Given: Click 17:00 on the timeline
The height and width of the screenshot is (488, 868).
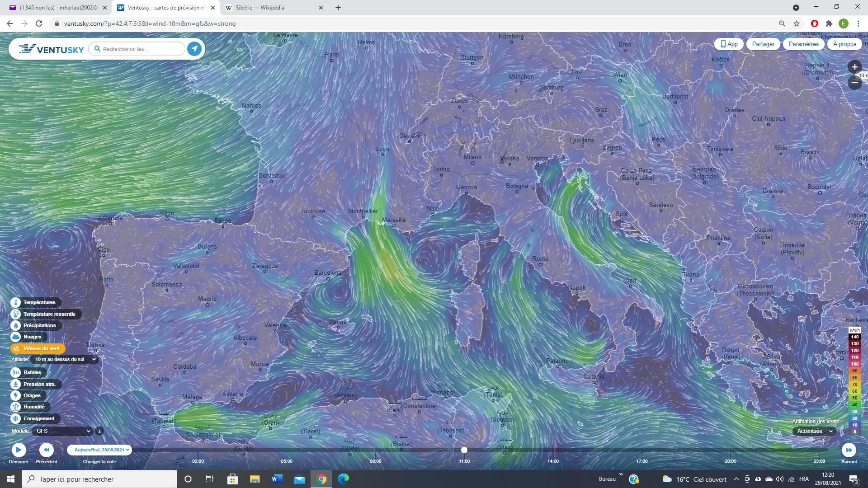Looking at the screenshot, I should 642,451.
